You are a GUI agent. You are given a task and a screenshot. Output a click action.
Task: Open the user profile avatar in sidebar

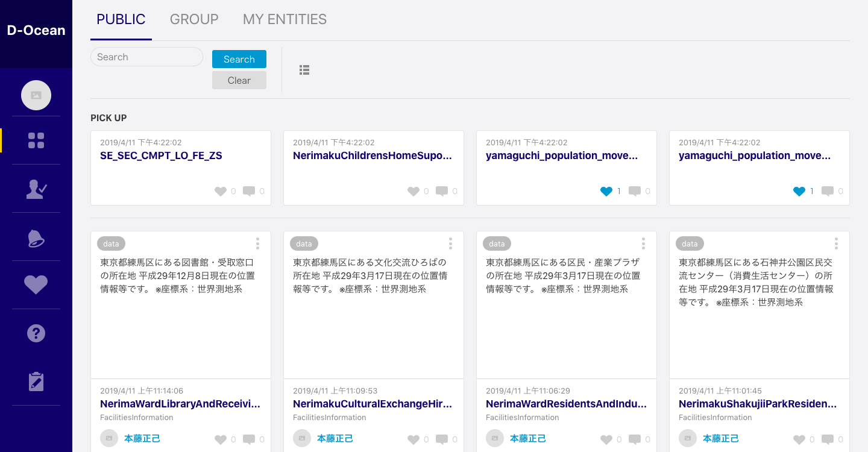pyautogui.click(x=36, y=95)
